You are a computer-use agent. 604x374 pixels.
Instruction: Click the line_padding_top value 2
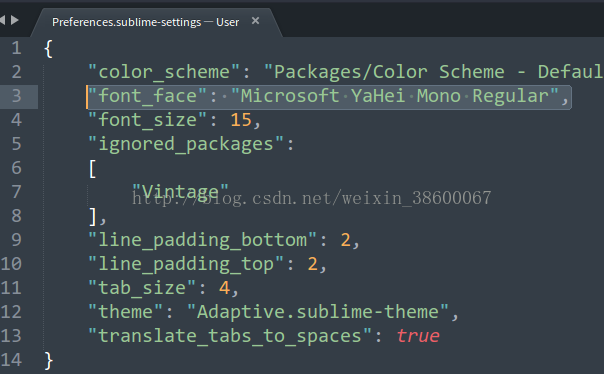click(312, 264)
